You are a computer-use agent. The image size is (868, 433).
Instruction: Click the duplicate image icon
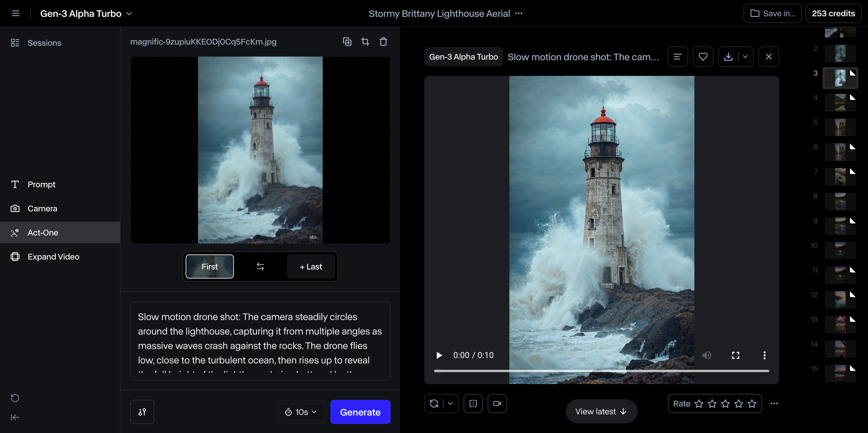click(347, 42)
